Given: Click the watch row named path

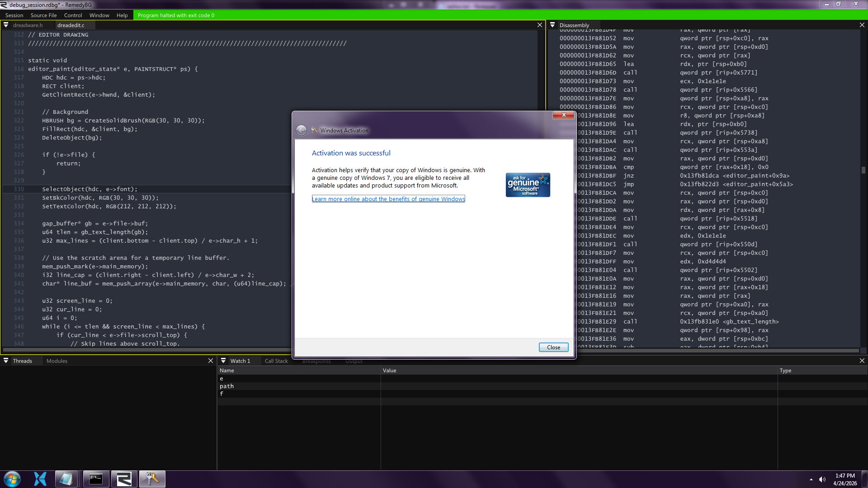Looking at the screenshot, I should click(226, 386).
